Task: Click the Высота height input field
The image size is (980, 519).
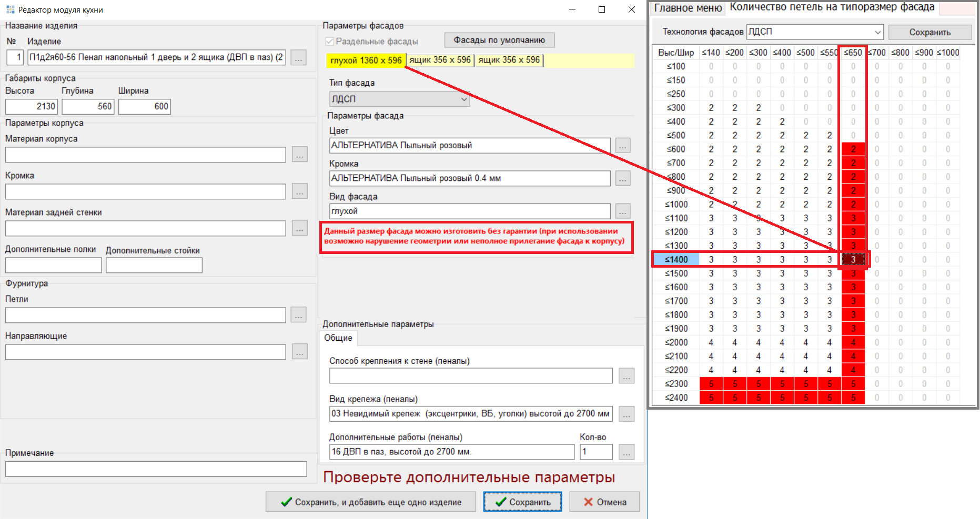Action: tap(31, 107)
